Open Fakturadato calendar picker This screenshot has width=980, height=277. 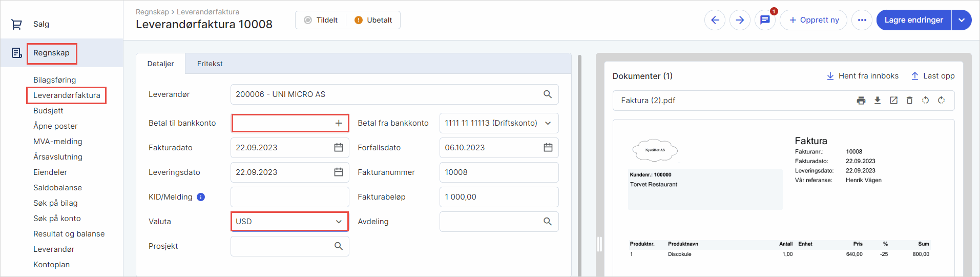[339, 148]
